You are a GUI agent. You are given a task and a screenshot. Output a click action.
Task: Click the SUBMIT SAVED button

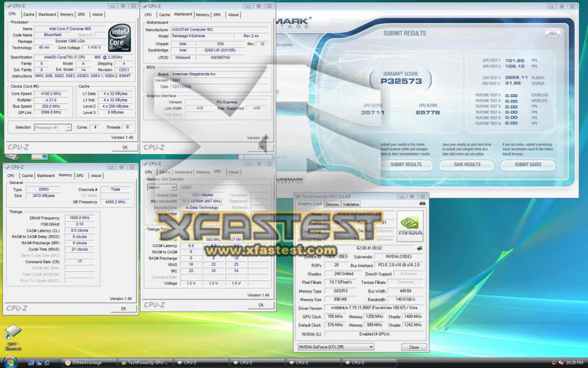(x=528, y=164)
